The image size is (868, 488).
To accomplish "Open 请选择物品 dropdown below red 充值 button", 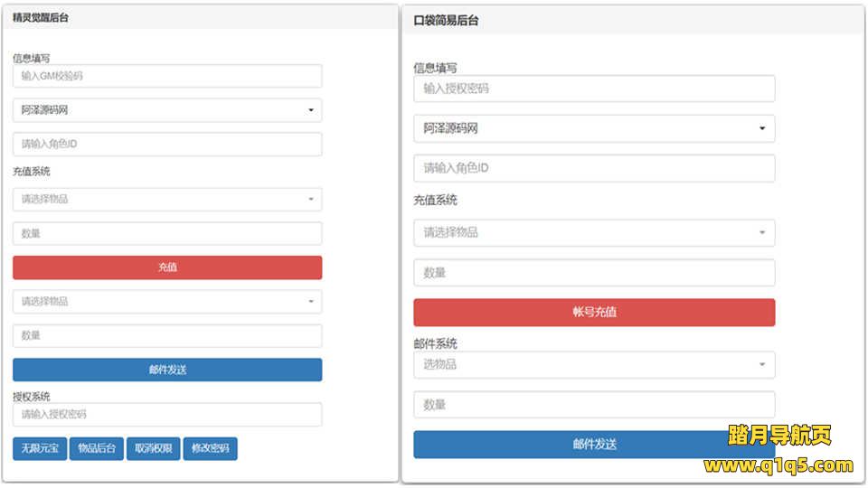I will (167, 302).
